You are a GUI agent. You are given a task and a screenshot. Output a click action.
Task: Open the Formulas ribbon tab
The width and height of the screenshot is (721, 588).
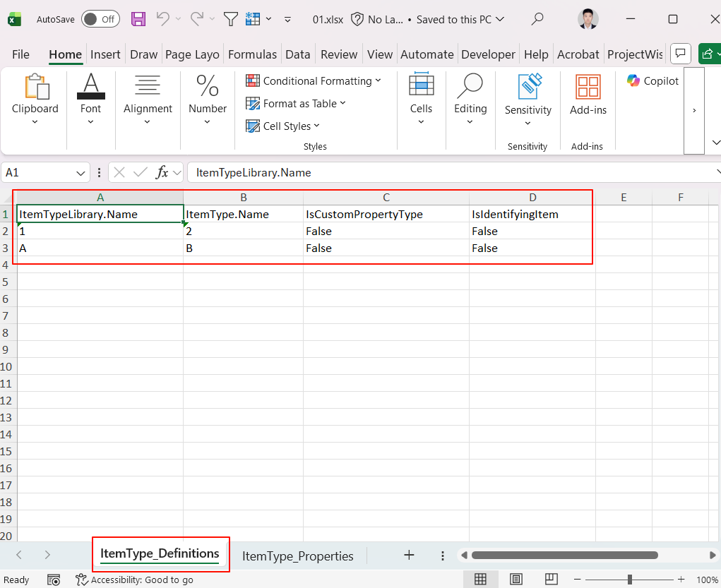coord(252,54)
